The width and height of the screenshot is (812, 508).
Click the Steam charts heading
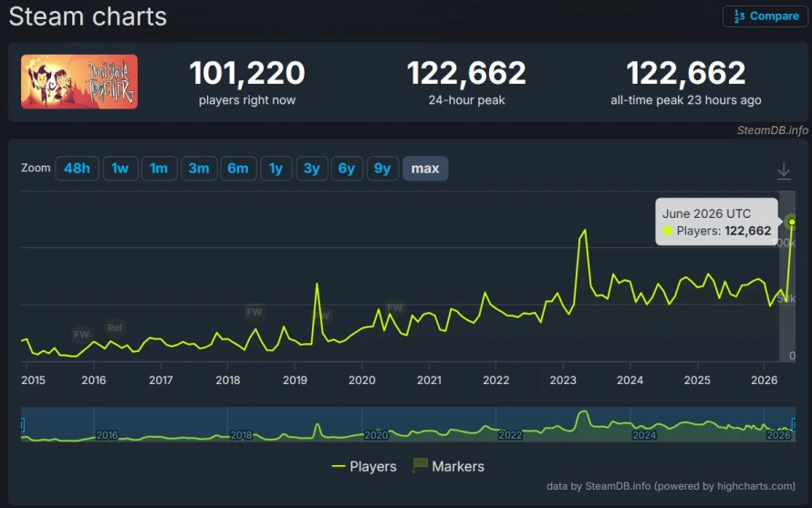(88, 16)
